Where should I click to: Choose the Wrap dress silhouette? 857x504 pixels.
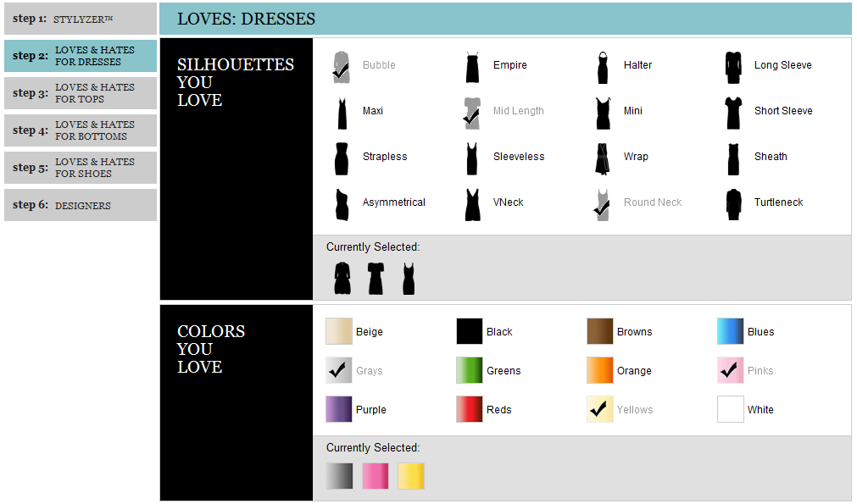pos(603,158)
